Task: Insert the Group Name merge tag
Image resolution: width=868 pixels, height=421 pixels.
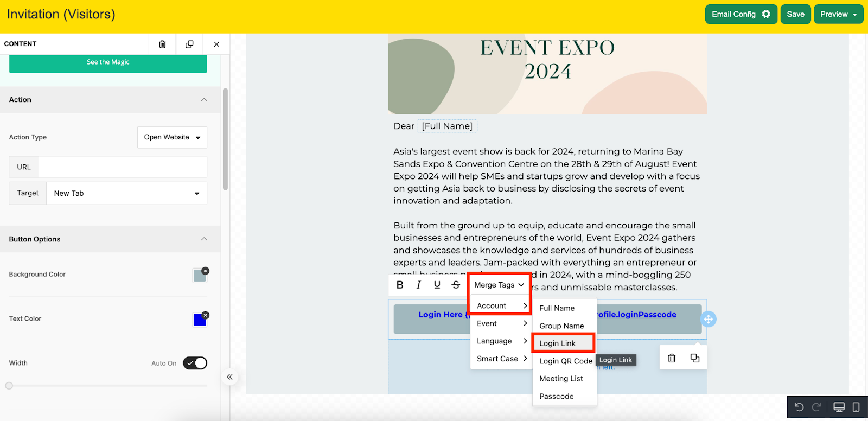Action: click(x=564, y=326)
